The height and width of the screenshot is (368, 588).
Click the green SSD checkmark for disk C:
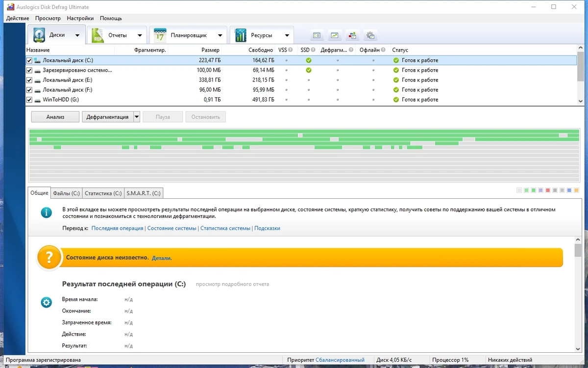(x=309, y=60)
